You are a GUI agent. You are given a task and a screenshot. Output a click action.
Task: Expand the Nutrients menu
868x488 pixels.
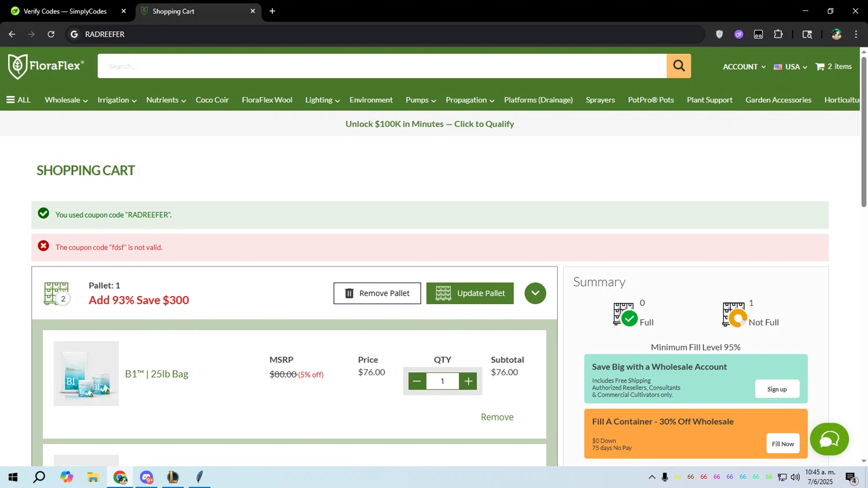click(x=166, y=100)
